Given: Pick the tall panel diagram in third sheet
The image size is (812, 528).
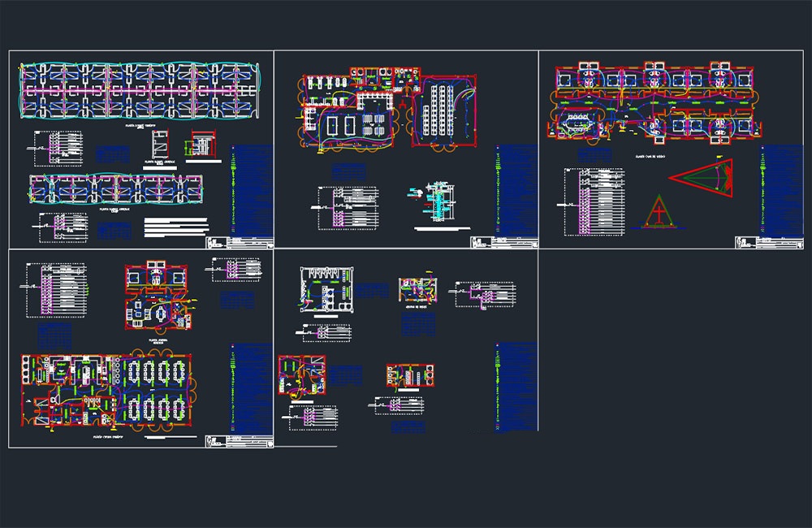Looking at the screenshot, I should point(594,202).
